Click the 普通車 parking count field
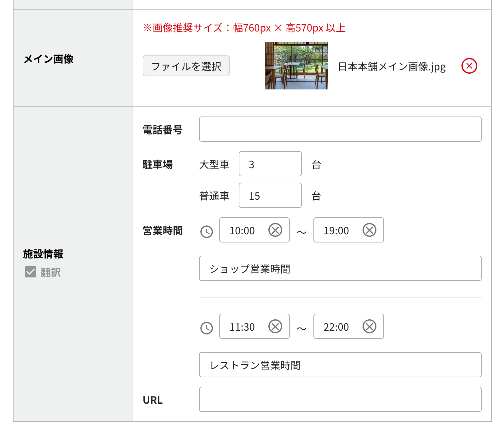The width and height of the screenshot is (504, 433). pyautogui.click(x=270, y=195)
